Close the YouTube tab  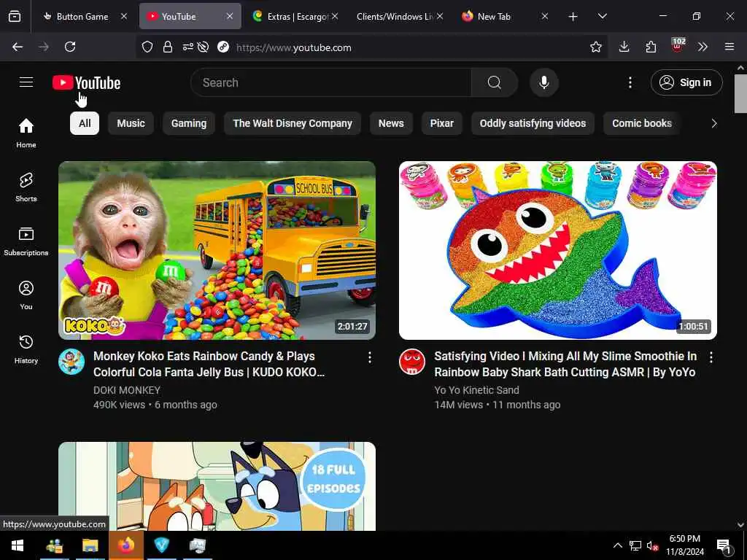point(230,16)
